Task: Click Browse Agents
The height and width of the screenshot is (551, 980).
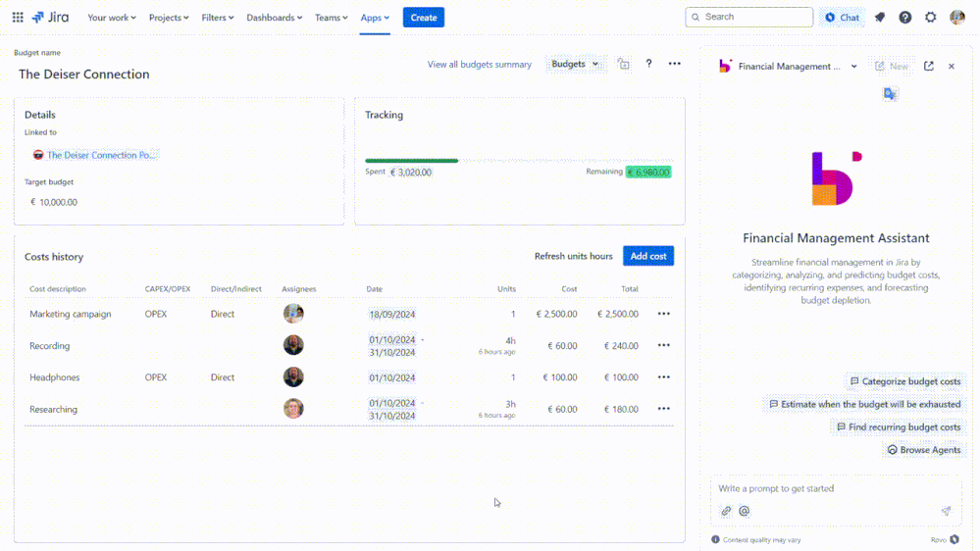Action: click(924, 450)
